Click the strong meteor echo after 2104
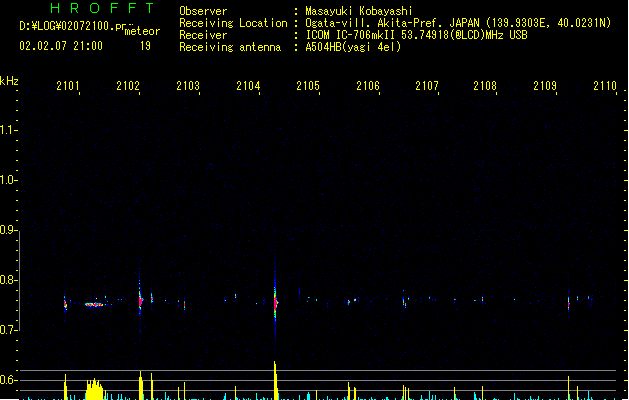Screen dimensions: 629x400 (275, 303)
